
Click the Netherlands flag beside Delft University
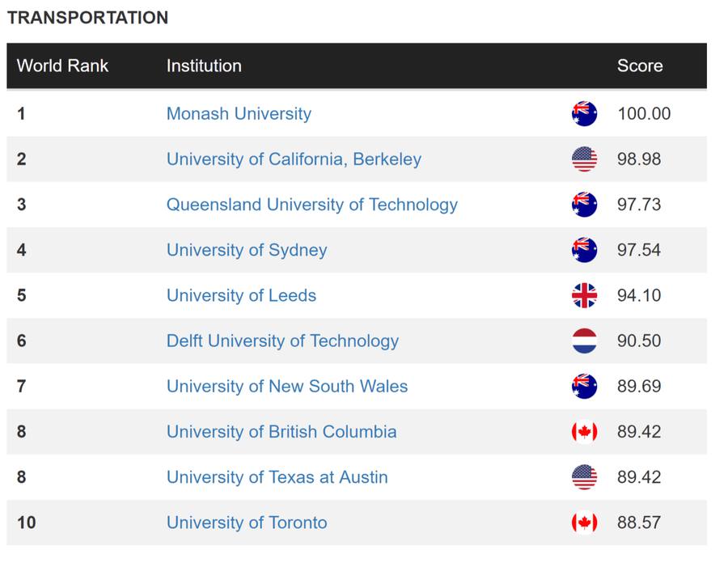[x=584, y=341]
